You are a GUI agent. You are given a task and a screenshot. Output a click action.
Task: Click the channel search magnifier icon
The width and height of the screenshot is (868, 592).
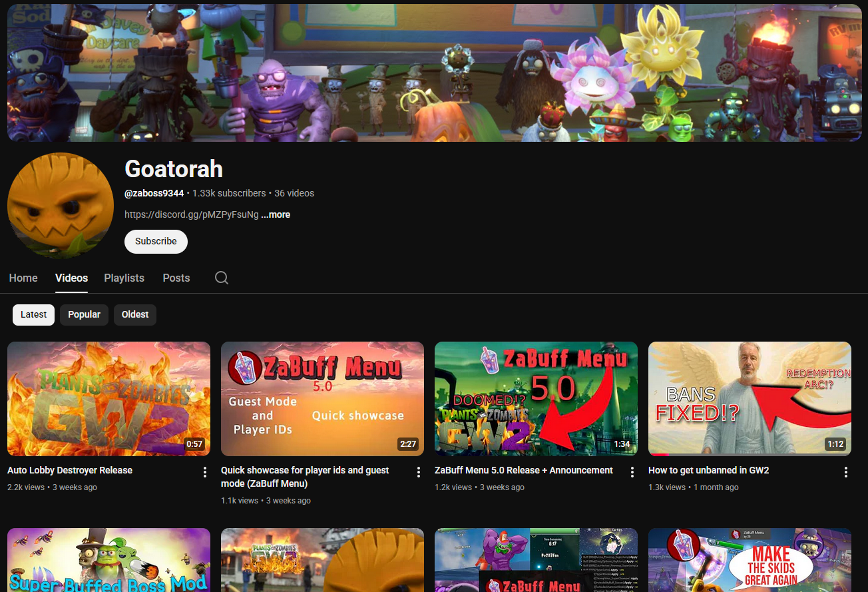pos(222,278)
